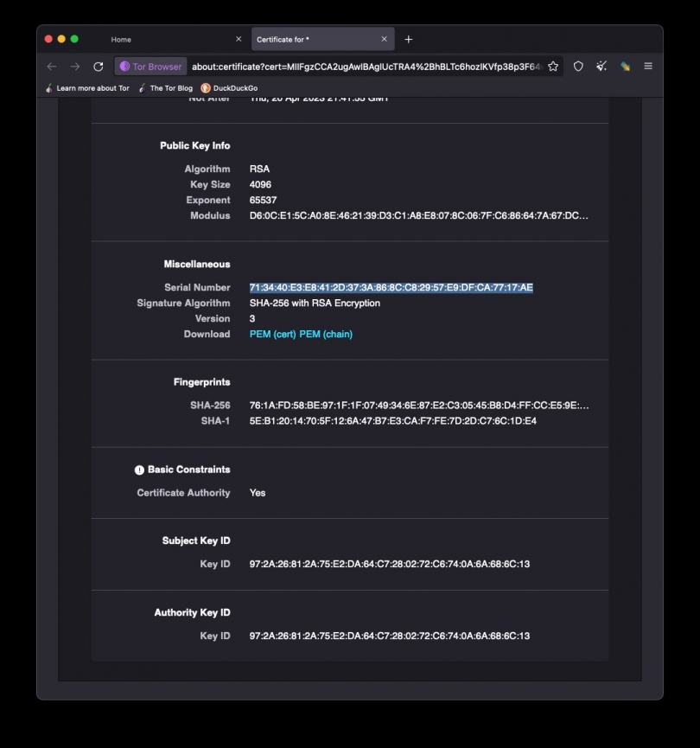Click the Basic Constraints critical info icon
The image size is (700, 748).
pos(139,470)
